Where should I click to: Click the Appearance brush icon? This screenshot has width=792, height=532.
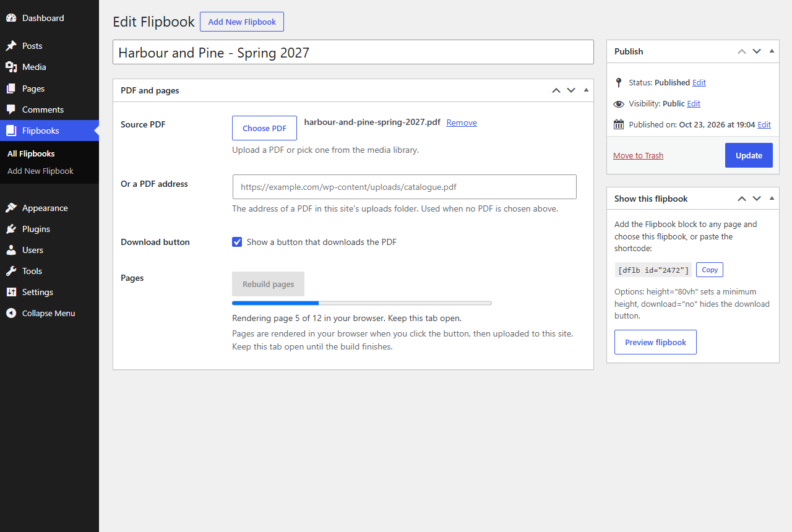11,208
